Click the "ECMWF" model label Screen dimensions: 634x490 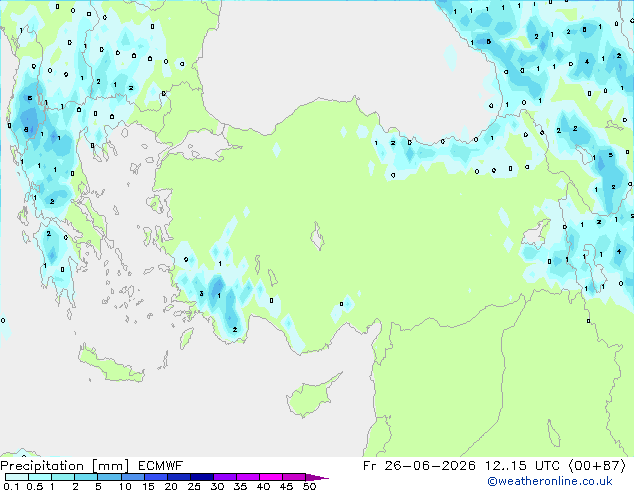(x=161, y=466)
